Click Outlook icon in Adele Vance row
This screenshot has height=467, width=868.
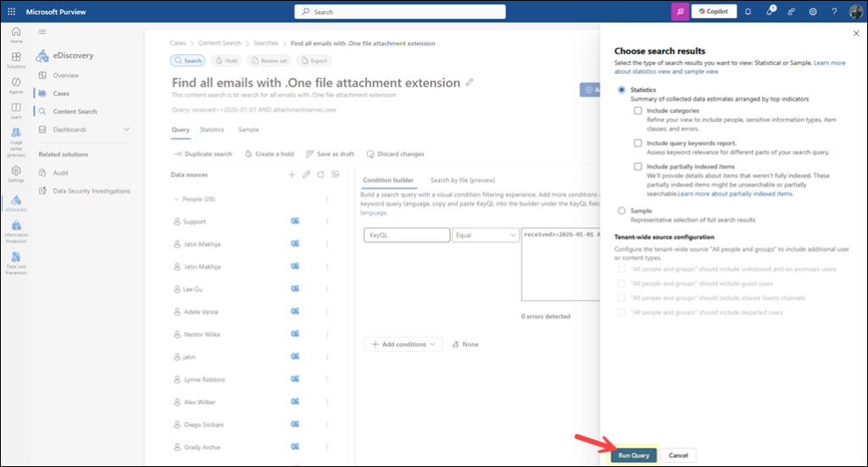click(x=295, y=312)
